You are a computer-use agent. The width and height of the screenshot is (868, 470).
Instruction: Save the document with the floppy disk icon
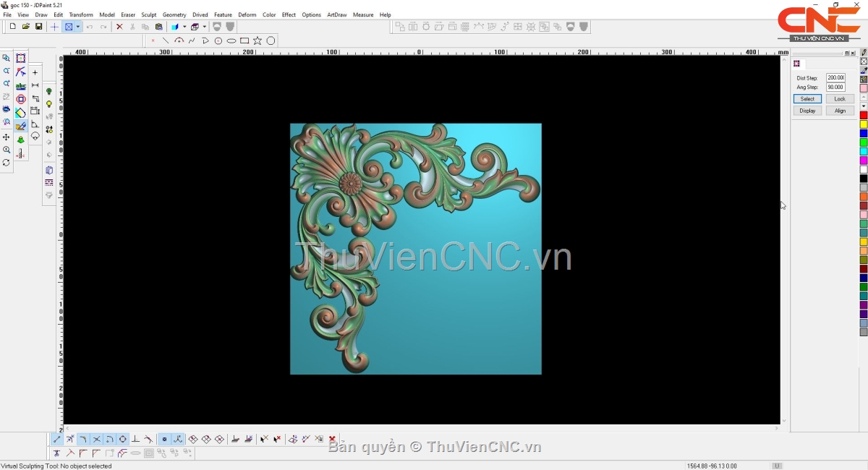38,27
